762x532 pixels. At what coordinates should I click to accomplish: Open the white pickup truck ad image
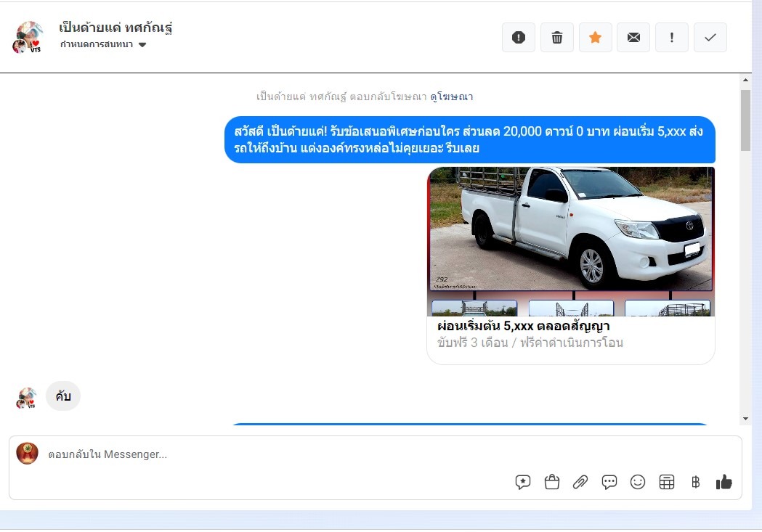[570, 229]
